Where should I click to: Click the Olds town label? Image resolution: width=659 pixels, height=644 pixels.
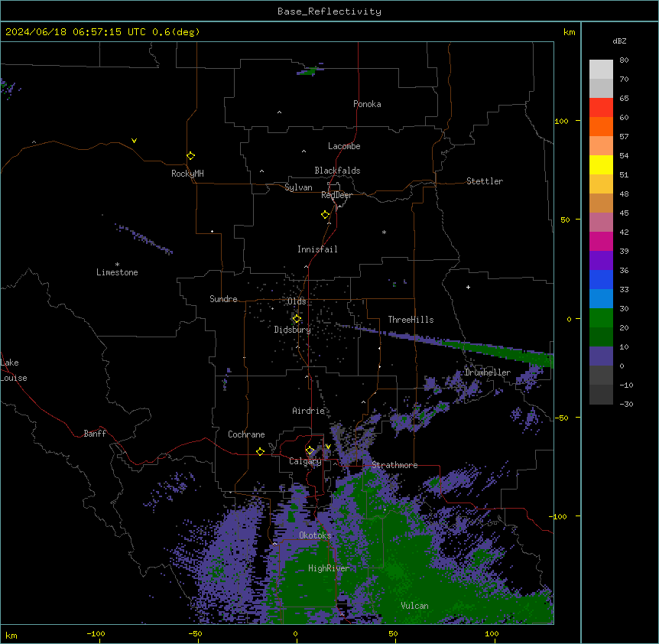pyautogui.click(x=297, y=301)
